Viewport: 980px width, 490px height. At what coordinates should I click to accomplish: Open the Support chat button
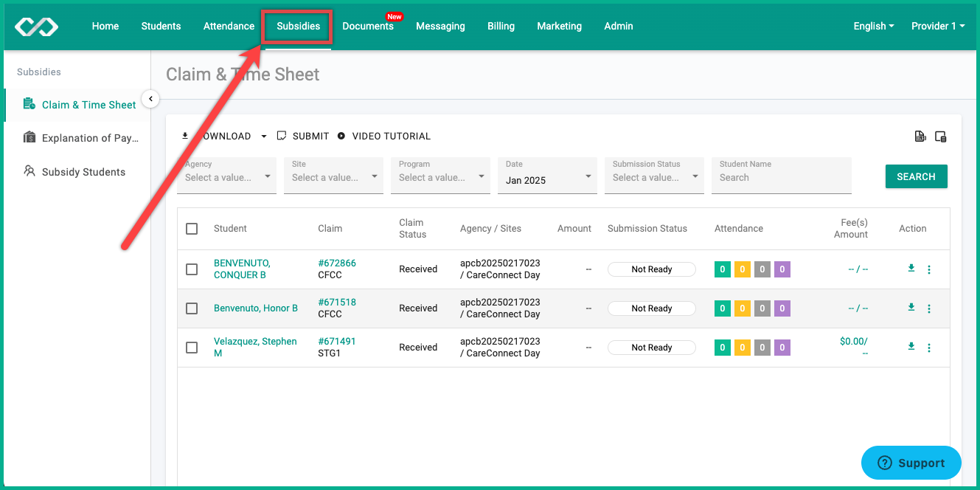point(911,463)
